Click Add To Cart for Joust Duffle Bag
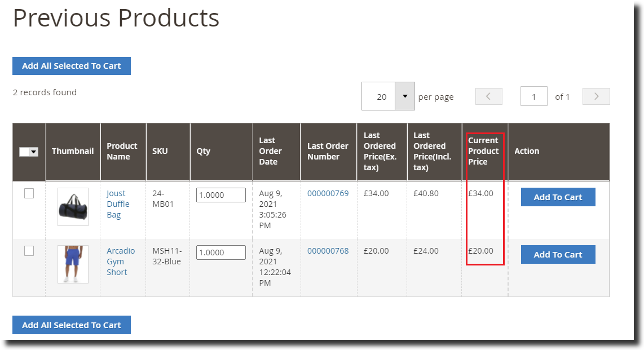Viewport: 644px width, 350px height. (x=558, y=197)
